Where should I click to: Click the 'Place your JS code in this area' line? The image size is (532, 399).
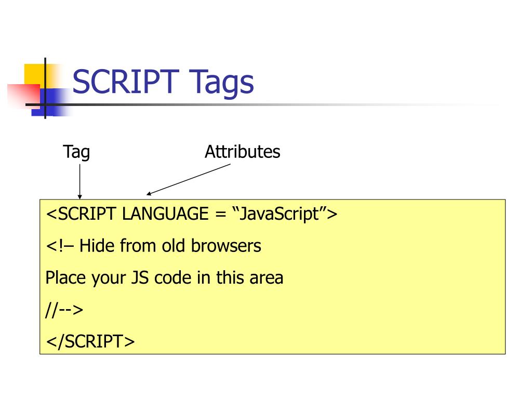pyautogui.click(x=164, y=278)
